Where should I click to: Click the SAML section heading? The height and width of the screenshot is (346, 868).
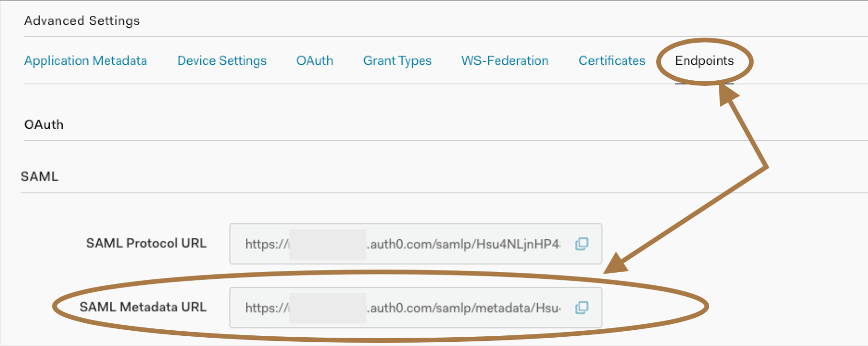pyautogui.click(x=40, y=177)
